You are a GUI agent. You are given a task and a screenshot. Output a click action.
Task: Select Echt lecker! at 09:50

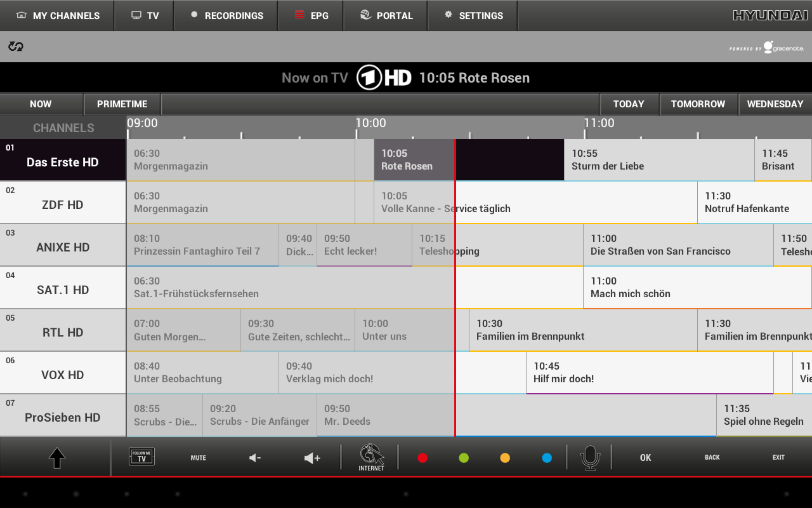(x=364, y=245)
